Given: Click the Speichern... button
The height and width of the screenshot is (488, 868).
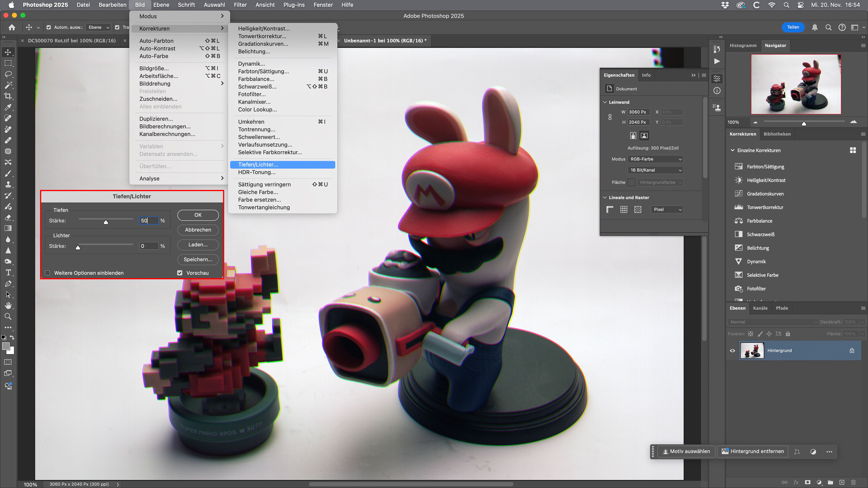Looking at the screenshot, I should tap(198, 259).
